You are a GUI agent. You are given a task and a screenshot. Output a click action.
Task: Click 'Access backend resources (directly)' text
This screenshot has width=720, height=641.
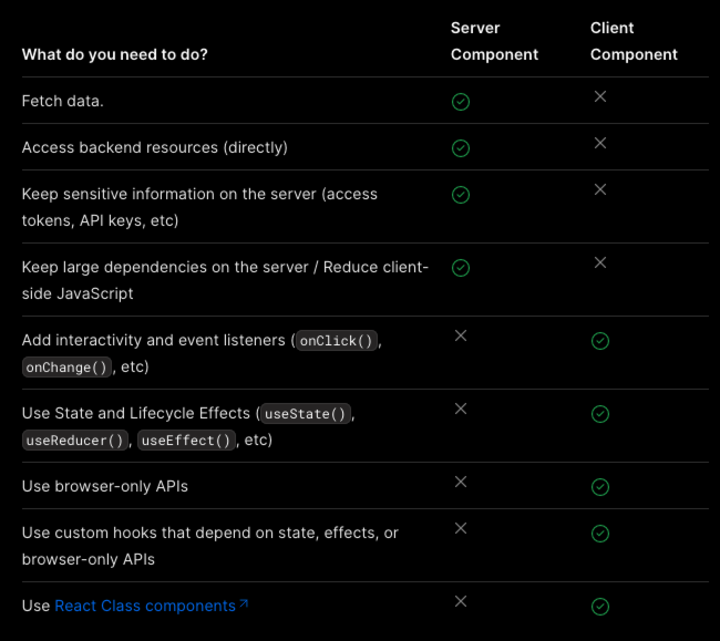coord(155,147)
